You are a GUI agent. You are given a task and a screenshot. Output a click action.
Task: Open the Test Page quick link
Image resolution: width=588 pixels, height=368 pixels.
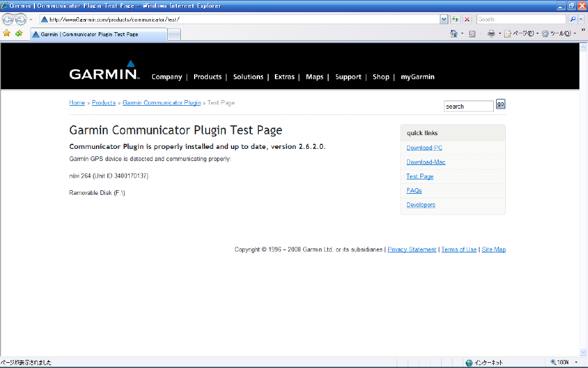coord(420,177)
